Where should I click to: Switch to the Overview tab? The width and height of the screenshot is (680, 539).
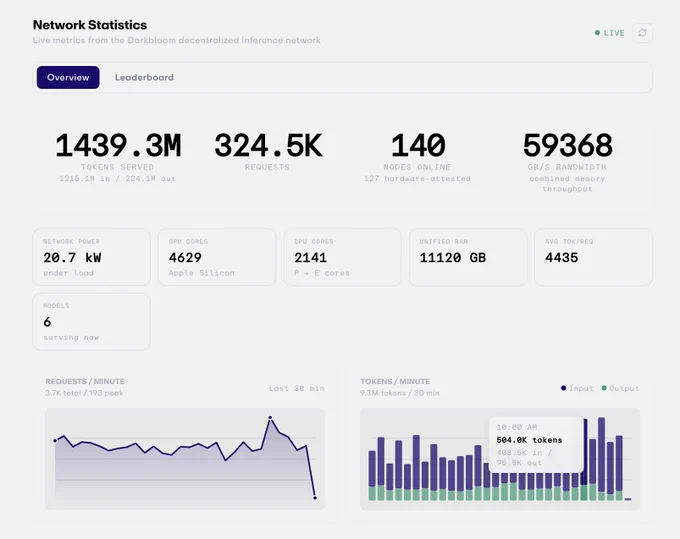pyautogui.click(x=68, y=77)
